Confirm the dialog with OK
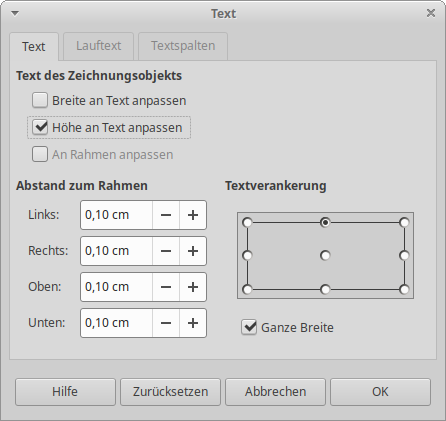 point(380,392)
